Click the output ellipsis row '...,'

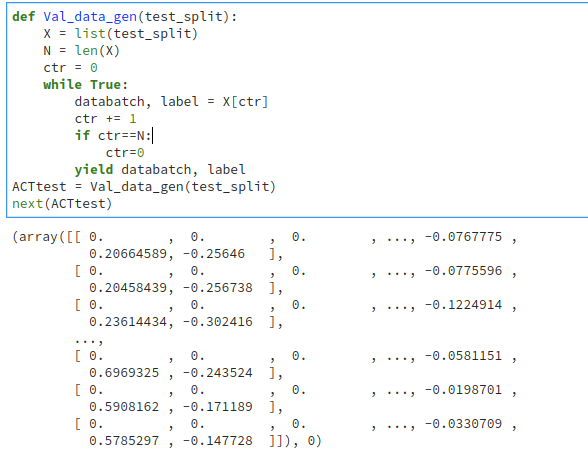88,340
